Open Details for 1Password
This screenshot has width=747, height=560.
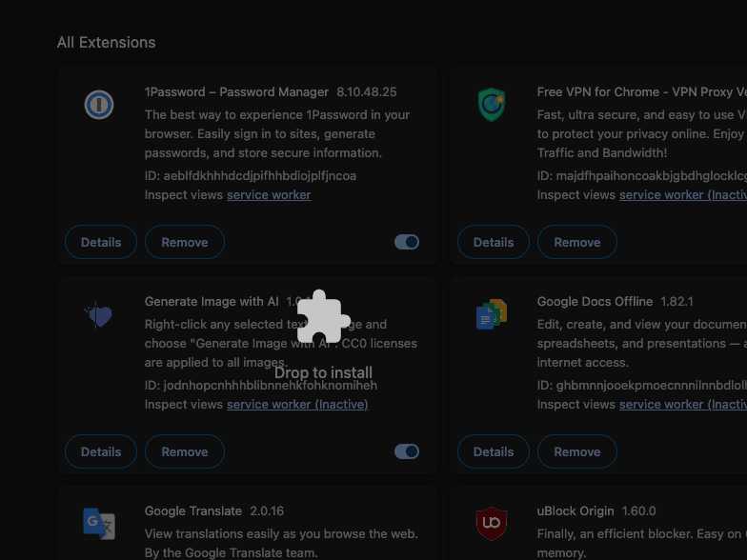point(101,242)
